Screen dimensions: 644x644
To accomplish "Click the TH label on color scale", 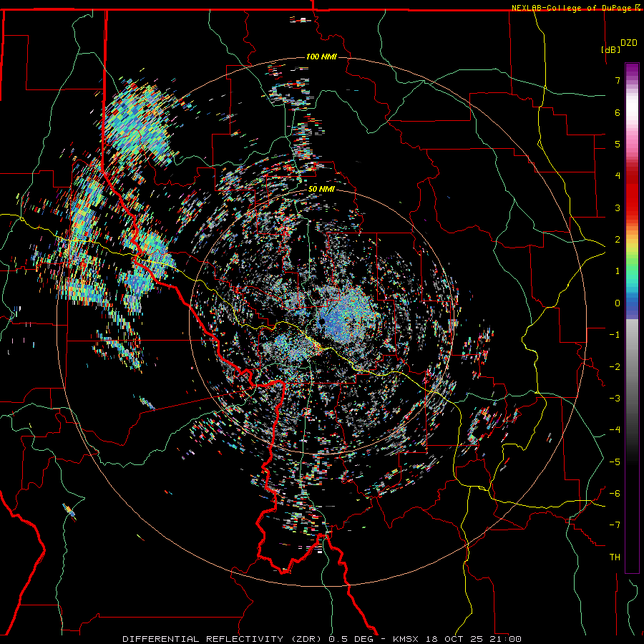I will [615, 557].
